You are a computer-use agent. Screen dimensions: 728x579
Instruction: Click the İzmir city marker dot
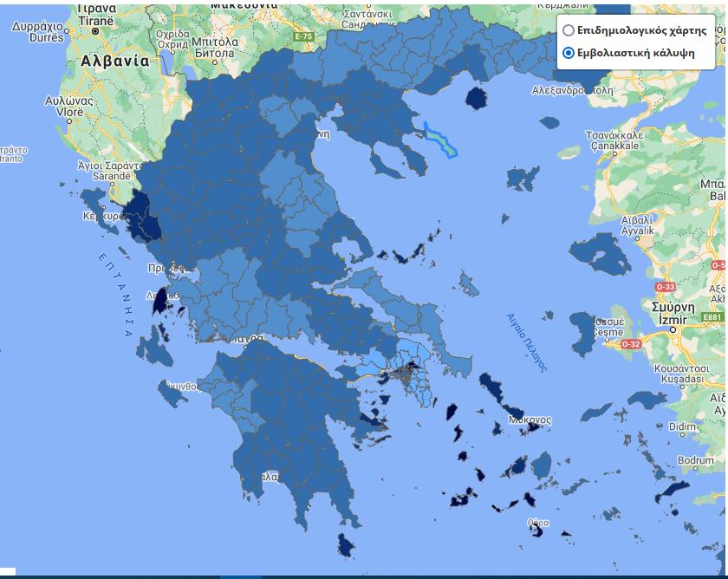pyautogui.click(x=673, y=329)
